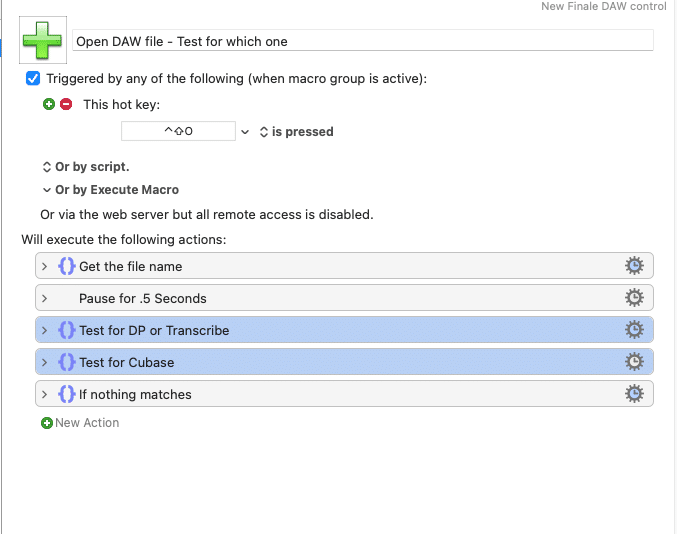Expand the Test for Cubase action
Screen dimensions: 677x534
pyautogui.click(x=45, y=362)
